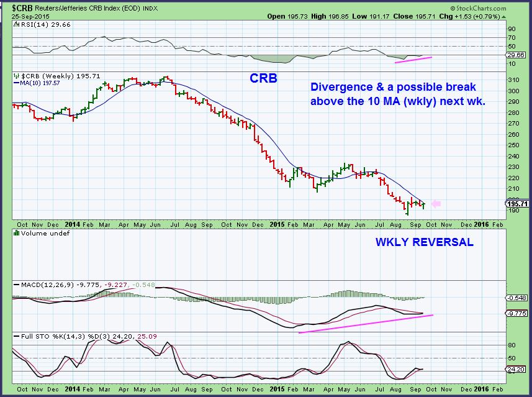
Task: Click the 250 level on price axis
Action: coord(514,145)
